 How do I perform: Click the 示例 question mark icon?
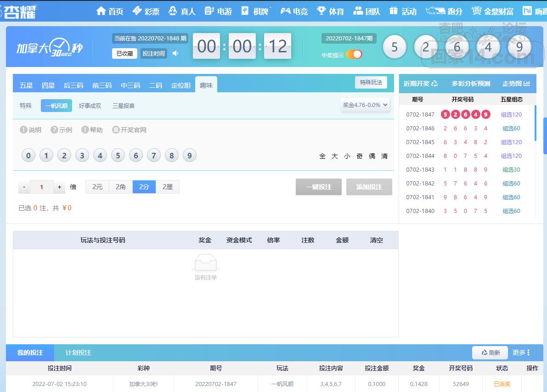tap(54, 130)
